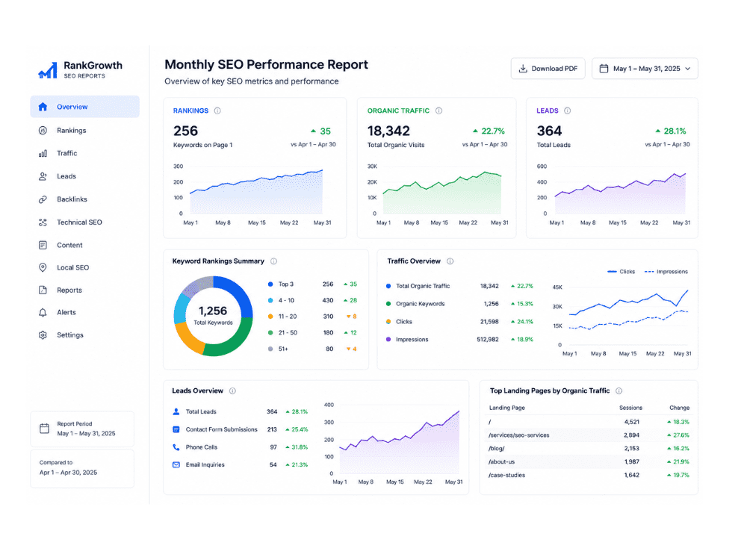Click the info icon next to Traffic Overview

click(450, 261)
